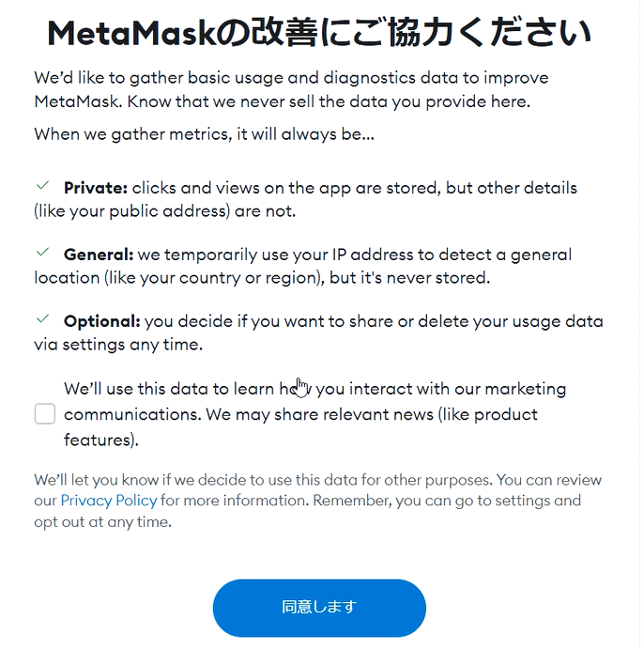Screen dimensions: 644x649
Task: Click the 'opt out at any time' footer text
Action: [x=102, y=522]
